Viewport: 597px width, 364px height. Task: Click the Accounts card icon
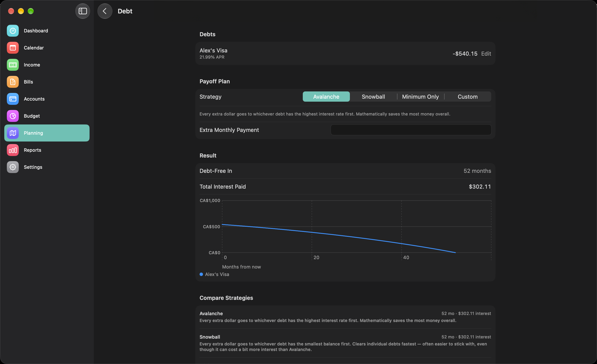tap(13, 99)
